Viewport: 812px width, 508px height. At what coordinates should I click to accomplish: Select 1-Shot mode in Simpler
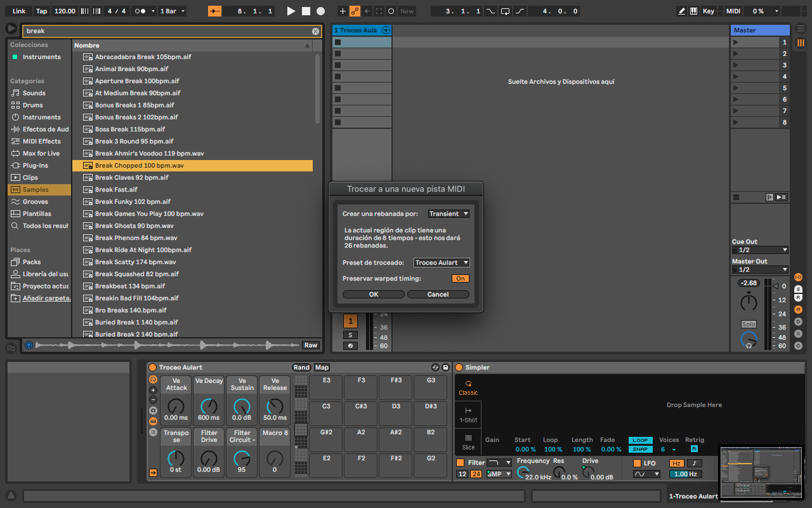pos(468,416)
